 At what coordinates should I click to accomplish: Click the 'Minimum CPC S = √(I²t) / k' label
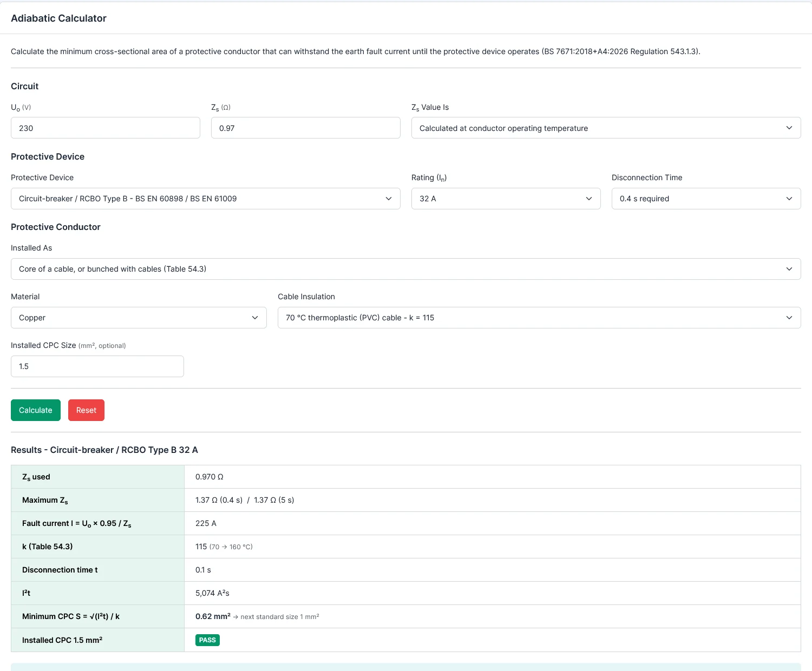(x=71, y=616)
